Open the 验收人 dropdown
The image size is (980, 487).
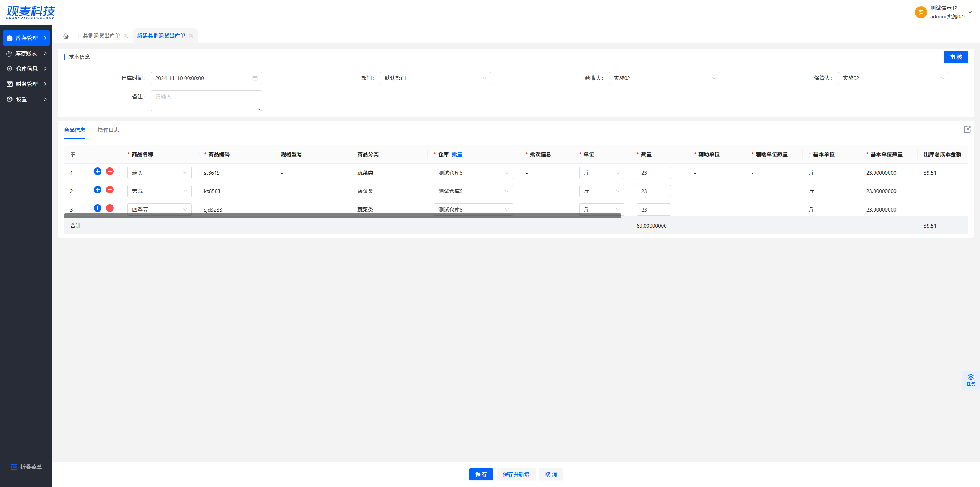(664, 78)
